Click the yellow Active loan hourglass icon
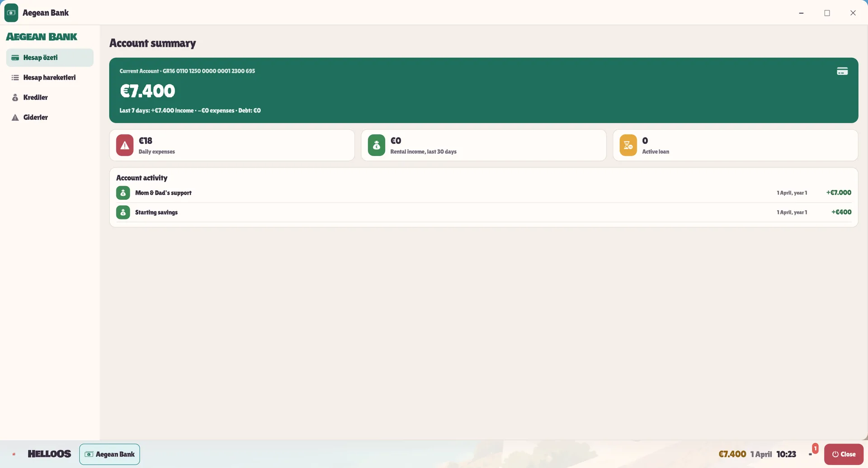The width and height of the screenshot is (868, 468). pos(628,145)
